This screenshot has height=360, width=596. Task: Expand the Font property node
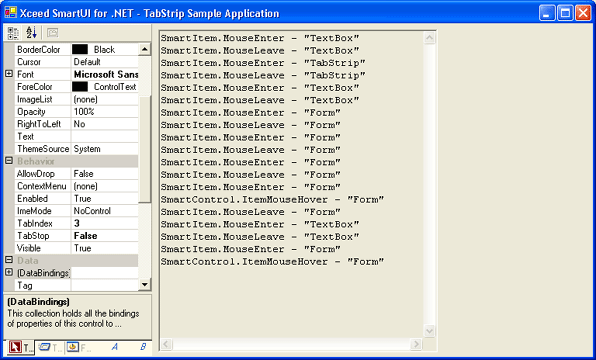[9, 74]
